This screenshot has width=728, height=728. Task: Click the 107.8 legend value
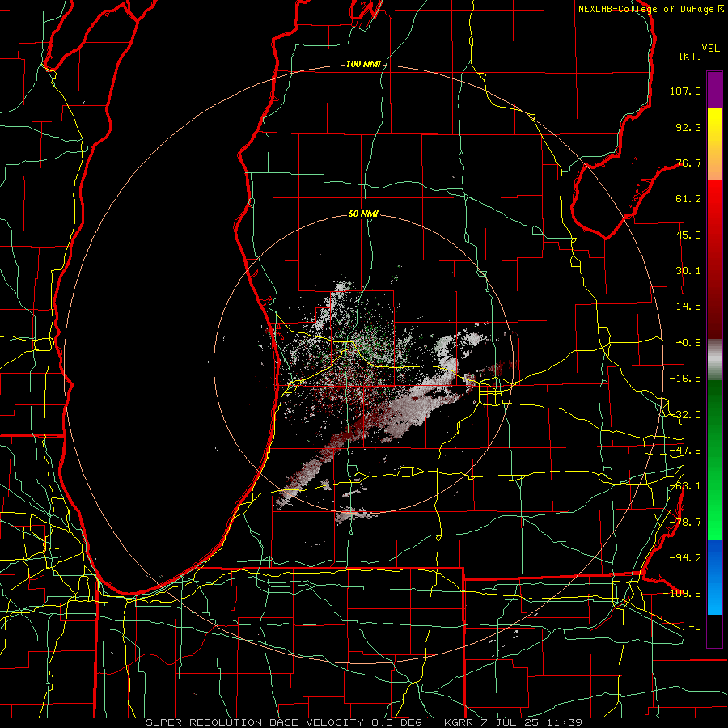tap(685, 91)
